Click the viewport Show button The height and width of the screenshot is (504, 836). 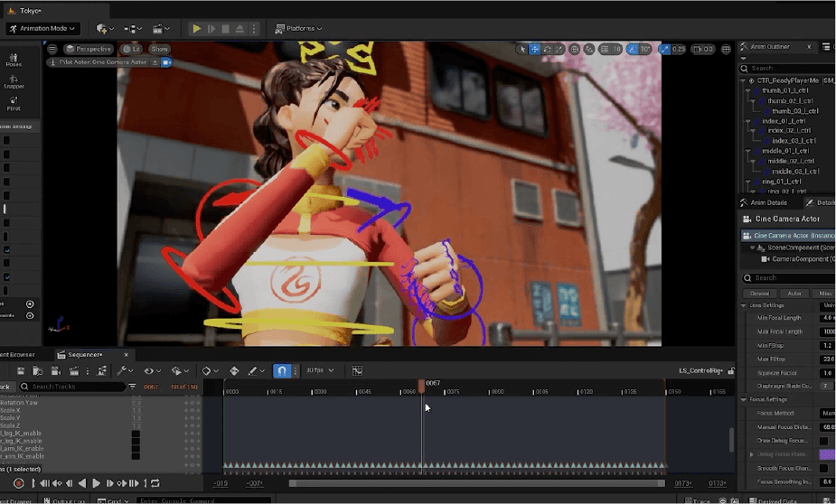point(159,49)
